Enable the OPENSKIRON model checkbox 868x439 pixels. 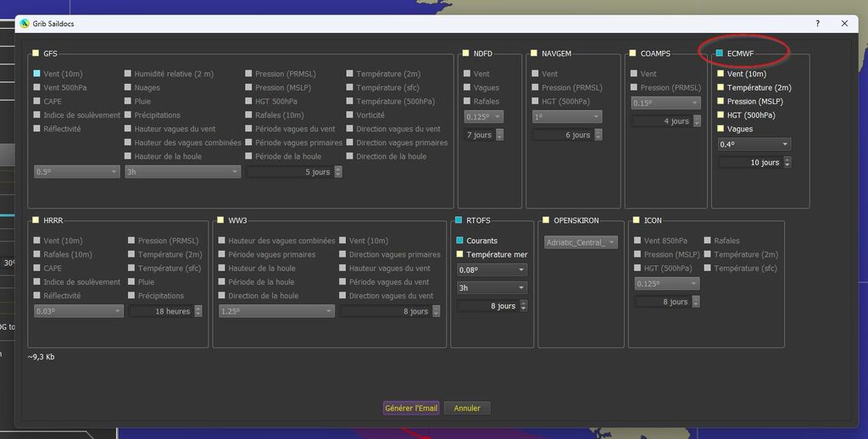(x=546, y=219)
